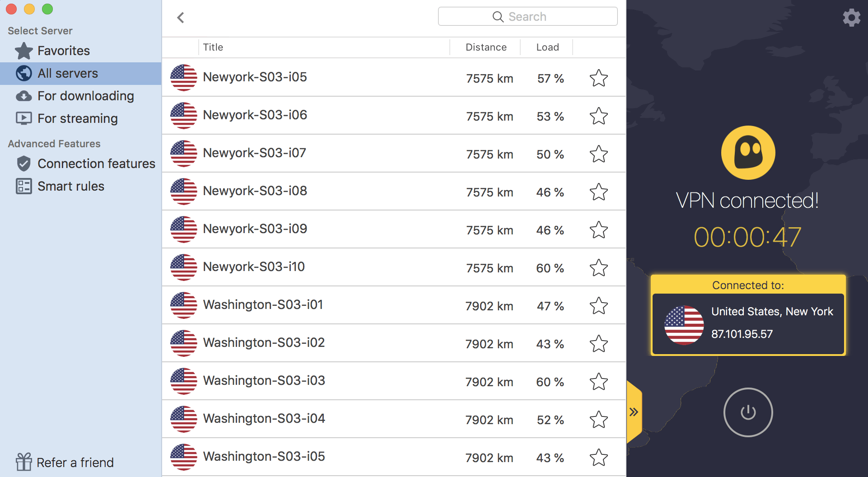Favorite the Washington-S03-i04 server star
Screen dimensions: 868x477
pyautogui.click(x=599, y=420)
